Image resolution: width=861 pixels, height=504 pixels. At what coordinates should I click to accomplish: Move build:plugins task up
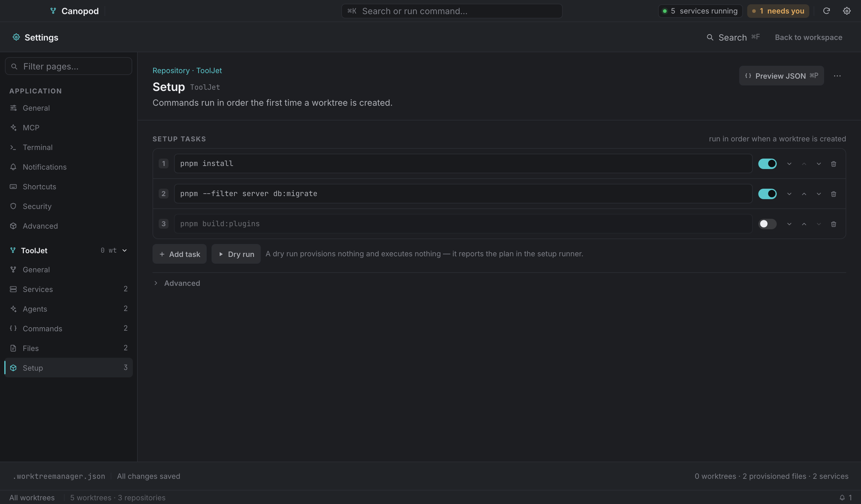coord(804,224)
